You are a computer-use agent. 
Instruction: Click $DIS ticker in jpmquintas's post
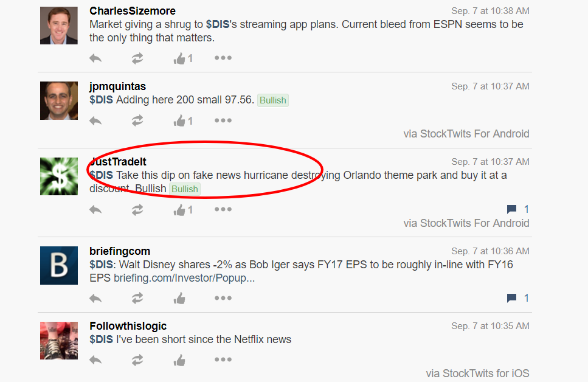click(x=102, y=100)
